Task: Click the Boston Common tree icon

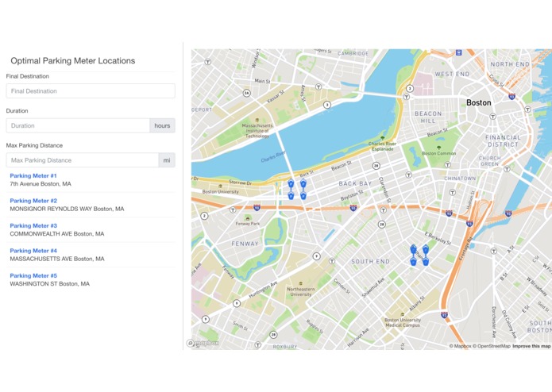Action: pos(438,148)
